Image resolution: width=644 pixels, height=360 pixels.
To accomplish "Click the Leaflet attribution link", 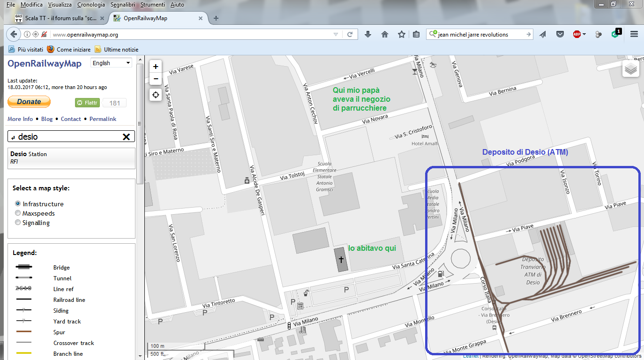I will (471, 356).
